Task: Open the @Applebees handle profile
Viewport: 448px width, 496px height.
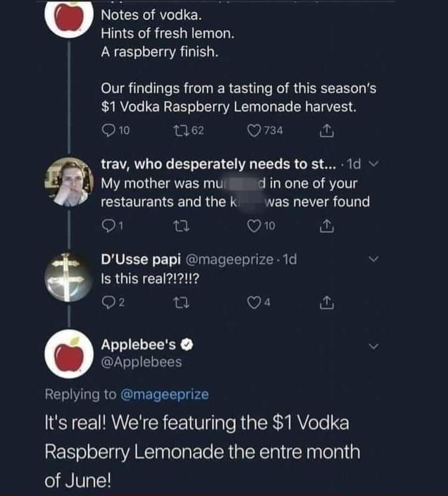Action: pos(142,362)
